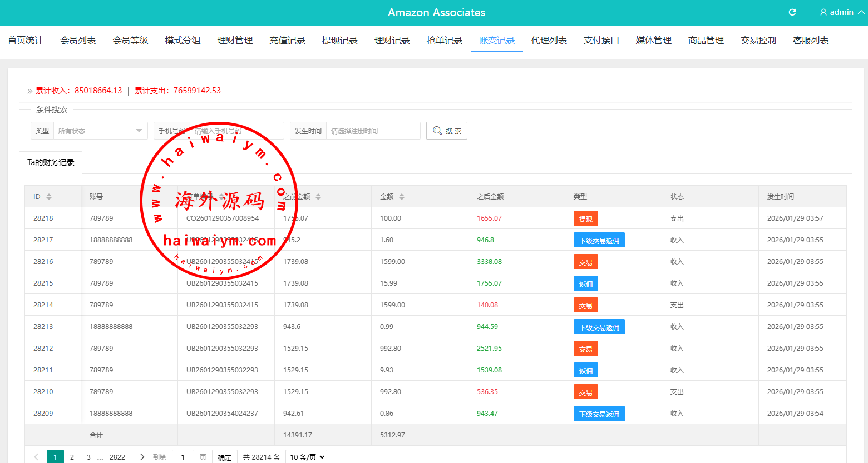
Task: Jump to last page 2822
Action: point(117,457)
